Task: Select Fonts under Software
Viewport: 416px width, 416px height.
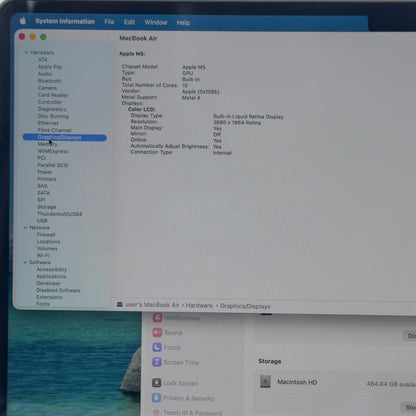Action: pyautogui.click(x=43, y=304)
